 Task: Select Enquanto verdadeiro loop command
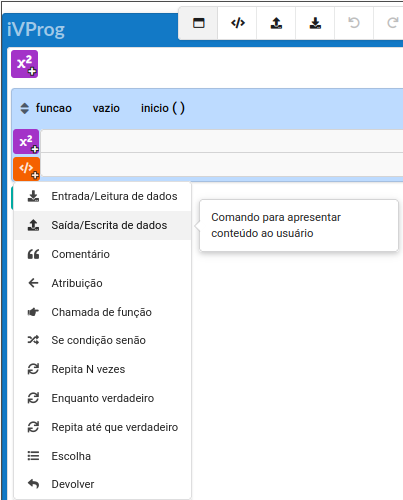pos(103,398)
